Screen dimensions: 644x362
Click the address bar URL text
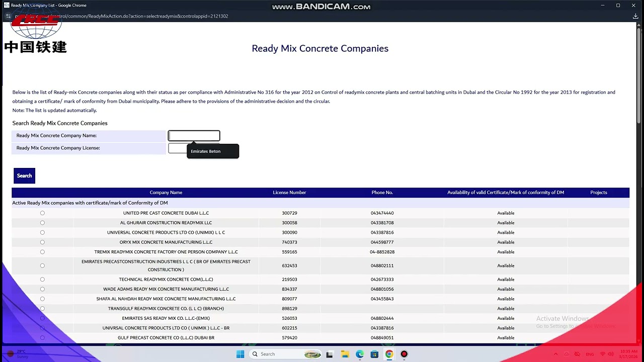pos(122,16)
